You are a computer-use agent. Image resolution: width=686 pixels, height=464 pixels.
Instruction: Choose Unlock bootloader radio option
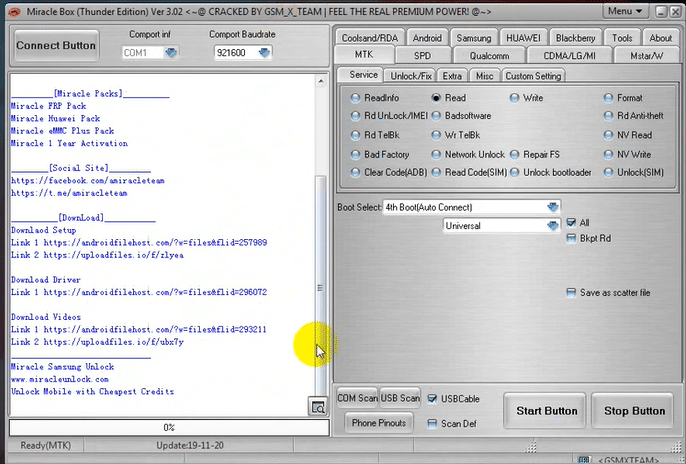click(x=514, y=172)
